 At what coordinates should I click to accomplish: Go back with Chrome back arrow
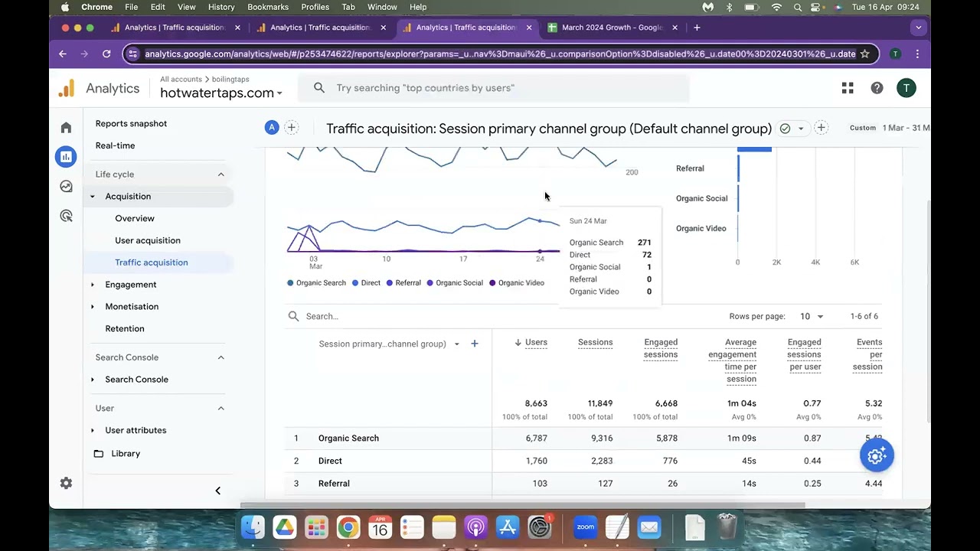(x=63, y=54)
